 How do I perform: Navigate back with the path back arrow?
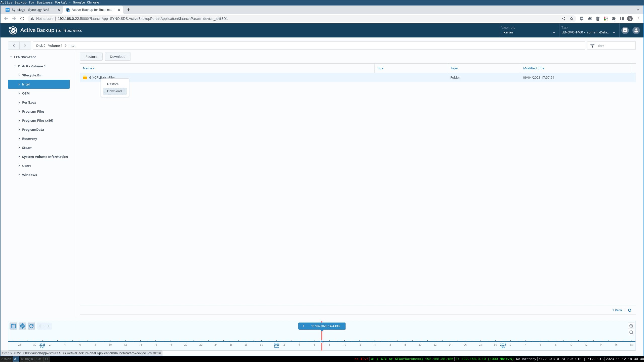[x=14, y=46]
